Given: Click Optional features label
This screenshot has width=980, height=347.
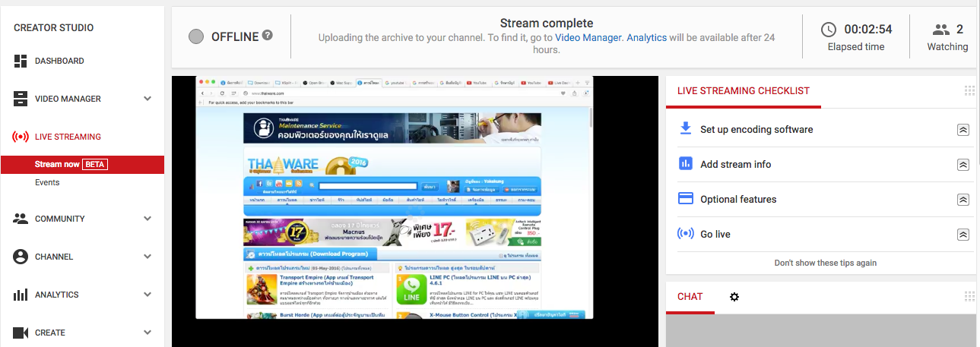Looking at the screenshot, I should 738,199.
